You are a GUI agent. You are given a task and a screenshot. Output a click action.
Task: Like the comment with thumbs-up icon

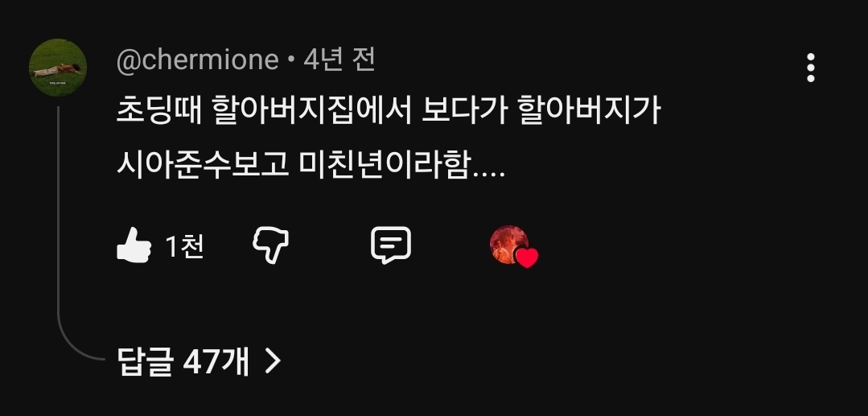[x=134, y=245]
